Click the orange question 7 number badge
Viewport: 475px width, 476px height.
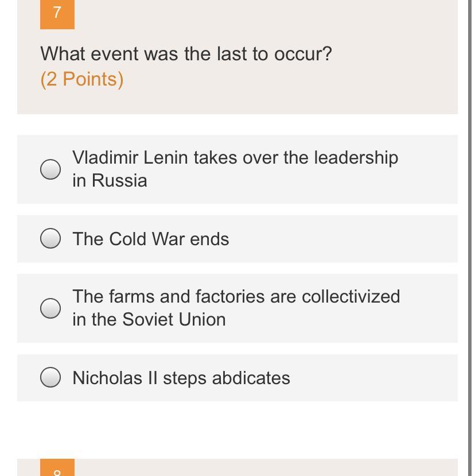pos(57,13)
